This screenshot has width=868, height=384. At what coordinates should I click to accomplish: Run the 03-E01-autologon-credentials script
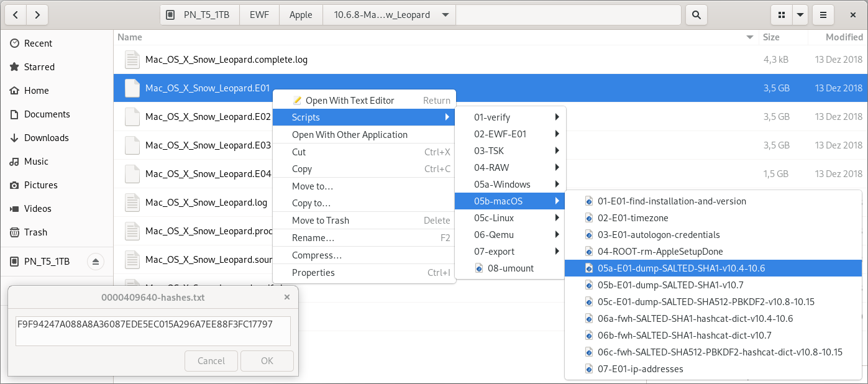tap(714, 235)
